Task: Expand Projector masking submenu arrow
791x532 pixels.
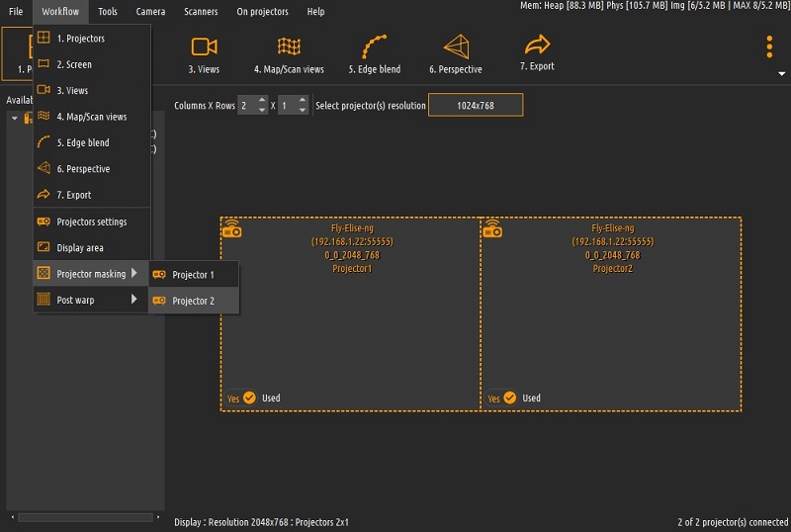Action: (x=134, y=273)
